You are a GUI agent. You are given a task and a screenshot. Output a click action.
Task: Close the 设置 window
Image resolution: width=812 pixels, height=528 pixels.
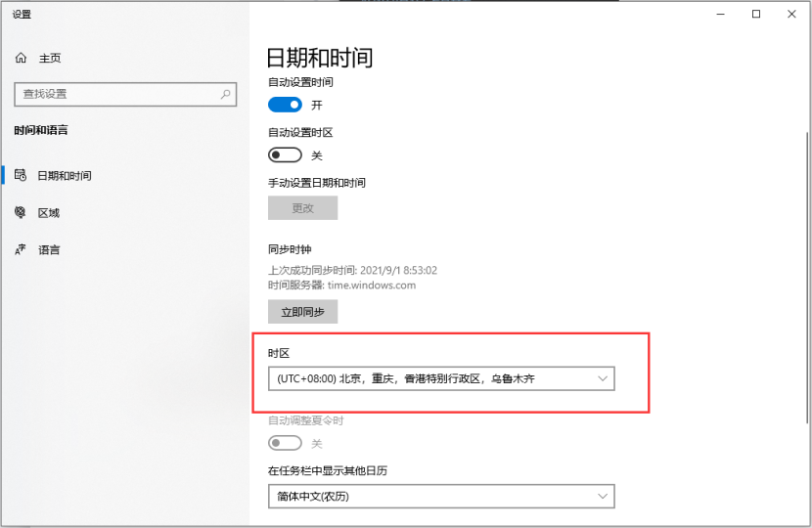click(791, 14)
